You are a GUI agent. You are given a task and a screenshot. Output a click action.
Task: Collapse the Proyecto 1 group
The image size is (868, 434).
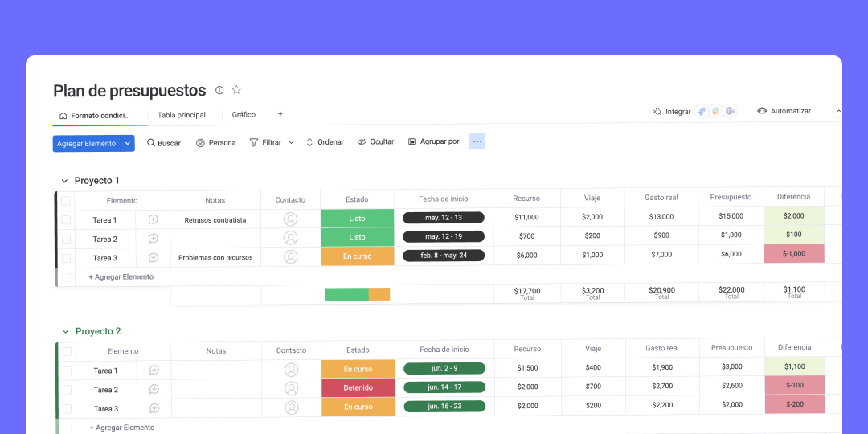pyautogui.click(x=64, y=181)
